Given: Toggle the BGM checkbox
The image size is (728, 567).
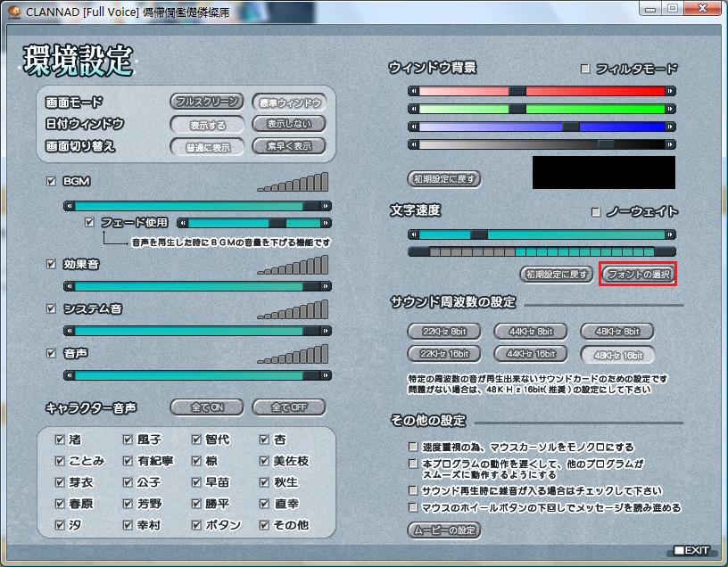Looking at the screenshot, I should [x=51, y=181].
